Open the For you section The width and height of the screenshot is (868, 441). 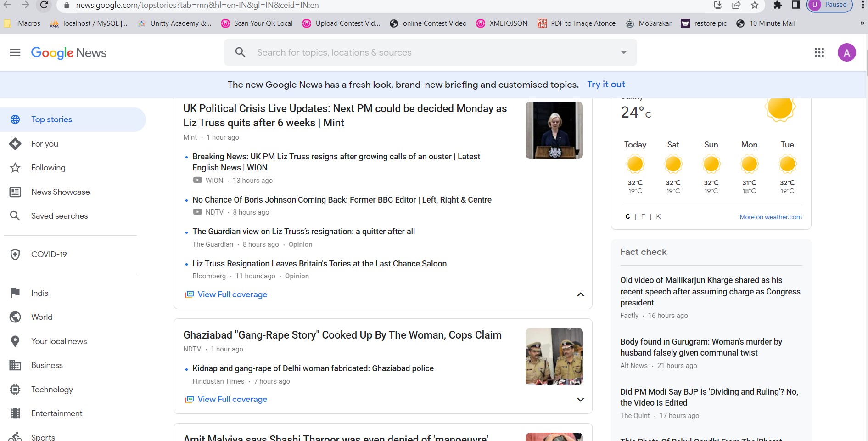45,144
